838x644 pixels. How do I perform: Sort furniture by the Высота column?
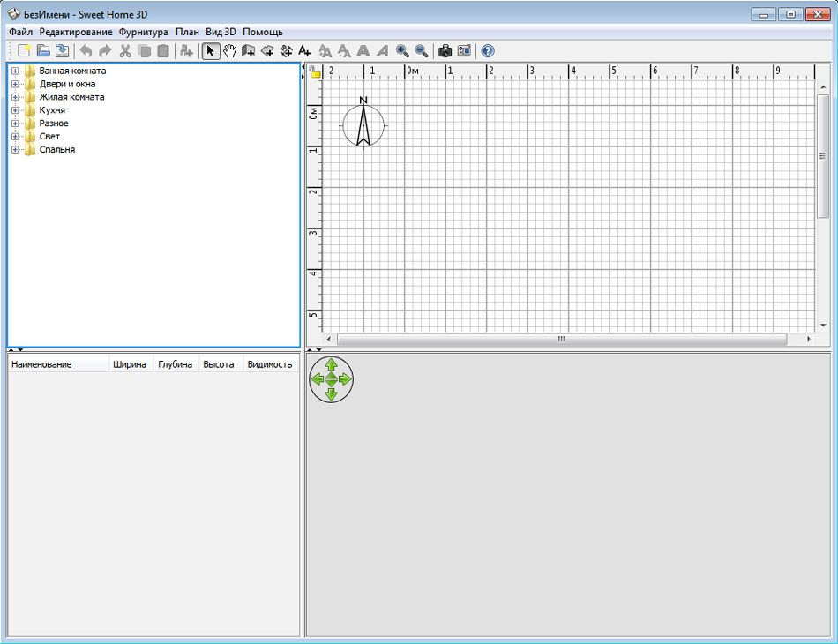(x=221, y=364)
